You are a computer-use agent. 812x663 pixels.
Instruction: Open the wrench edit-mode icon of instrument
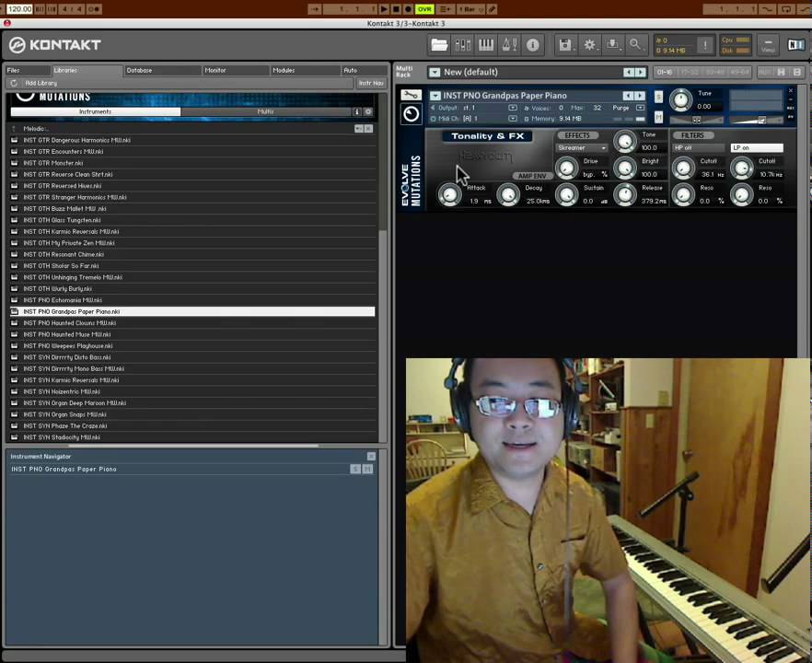point(412,95)
